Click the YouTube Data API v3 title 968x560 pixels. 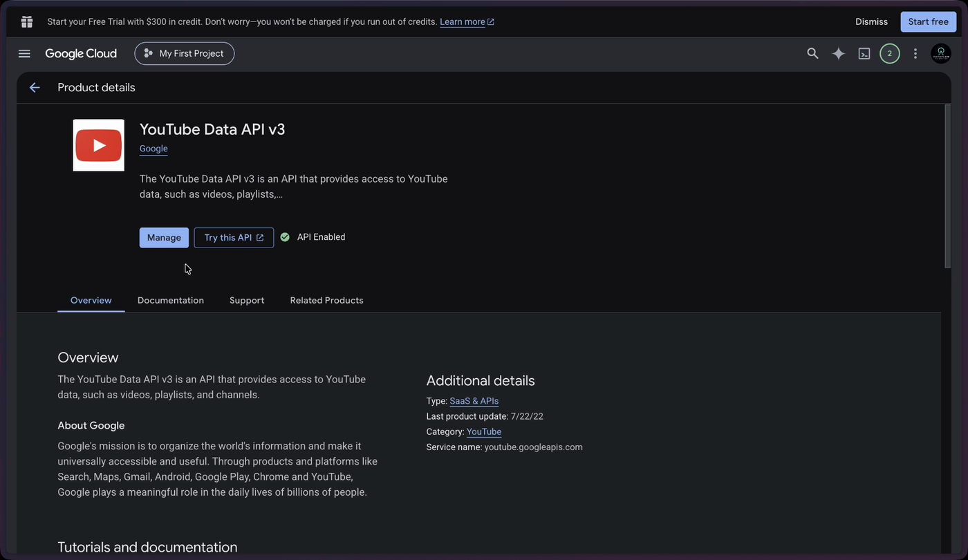212,129
